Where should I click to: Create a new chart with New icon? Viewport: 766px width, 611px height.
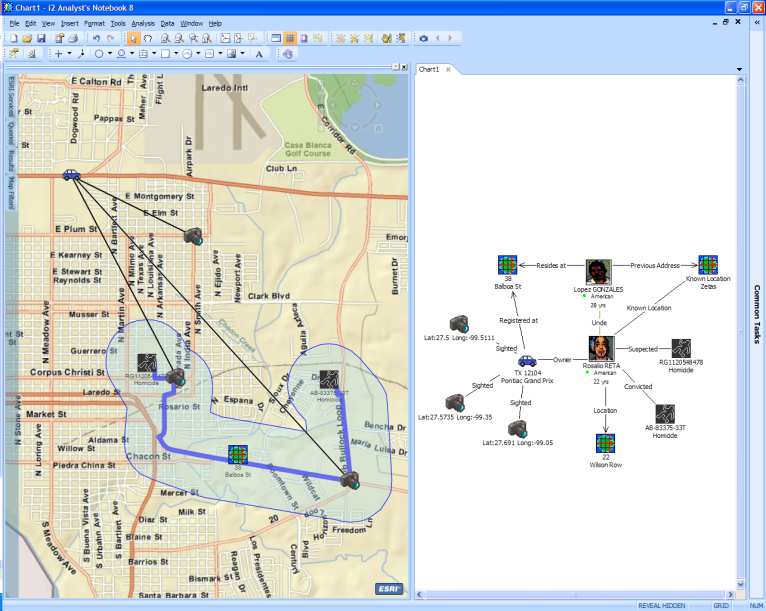pyautogui.click(x=14, y=38)
